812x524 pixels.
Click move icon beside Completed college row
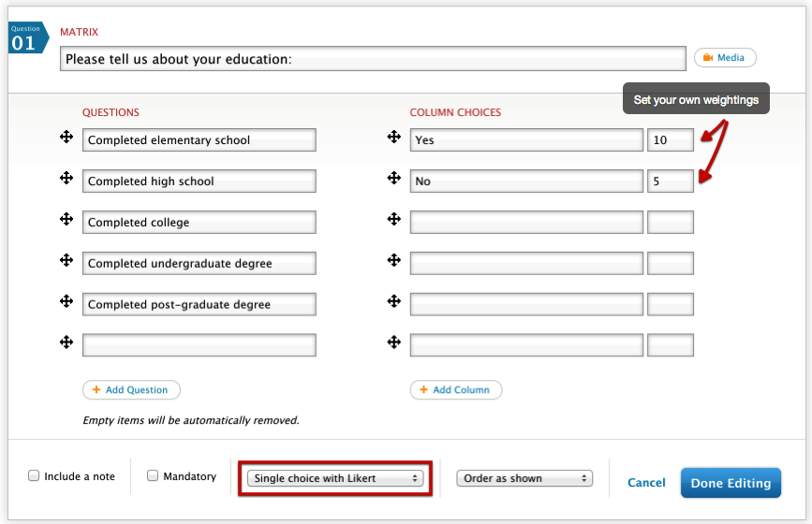[x=66, y=219]
